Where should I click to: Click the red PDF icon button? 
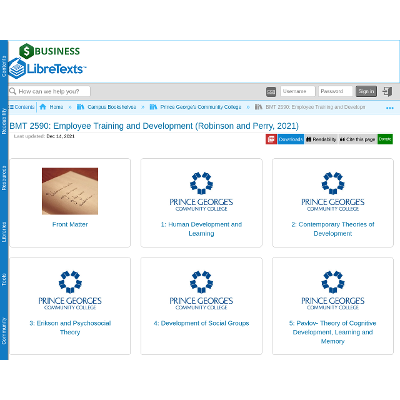coord(271,139)
